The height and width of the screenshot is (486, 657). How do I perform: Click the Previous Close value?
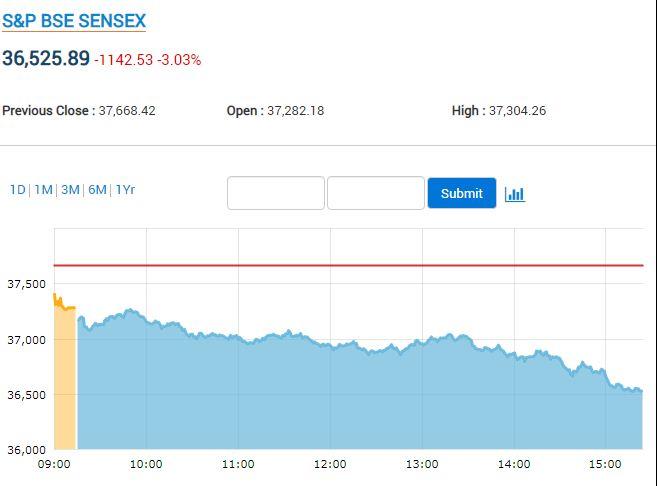click(x=127, y=111)
